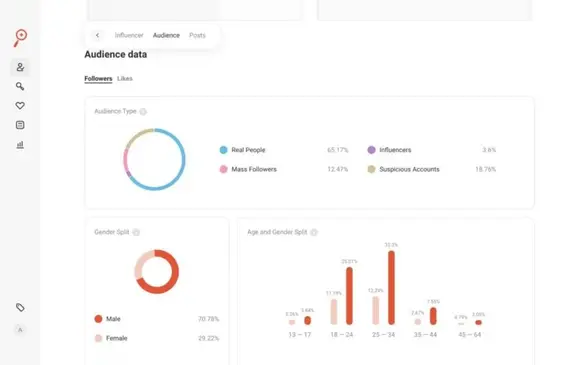The width and height of the screenshot is (579, 365).
Task: Click the 12.47% value
Action: (338, 169)
